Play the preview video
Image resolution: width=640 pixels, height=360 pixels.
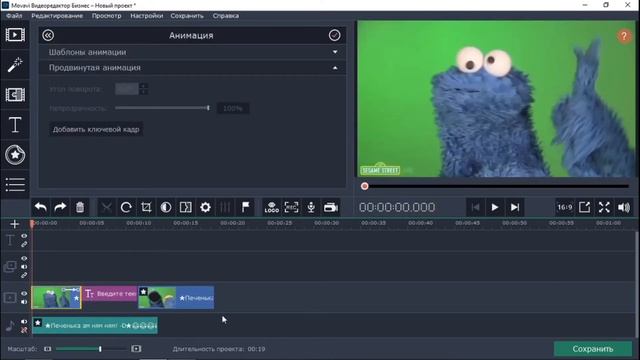tap(495, 207)
